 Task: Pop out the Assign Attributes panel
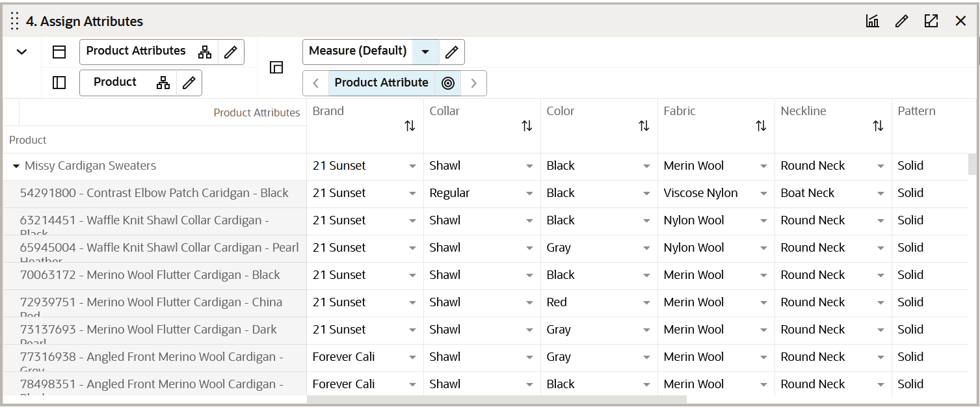coord(931,21)
